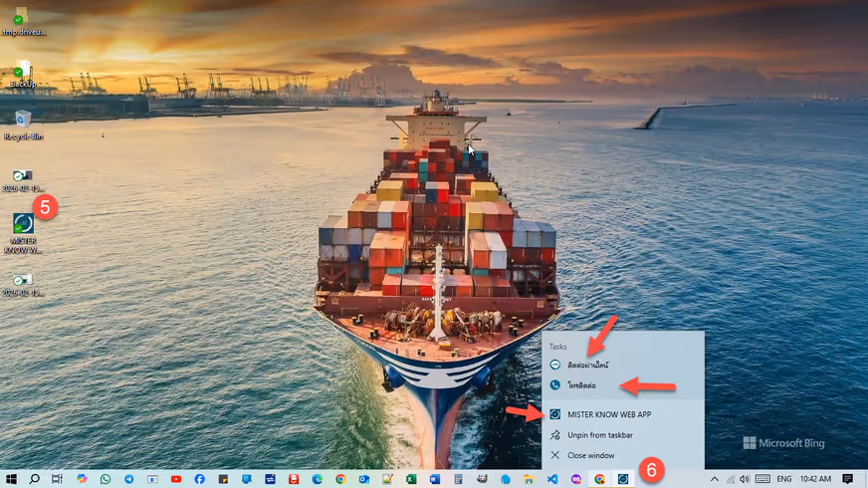Open Facebook from the taskbar
The height and width of the screenshot is (488, 868).
click(200, 479)
